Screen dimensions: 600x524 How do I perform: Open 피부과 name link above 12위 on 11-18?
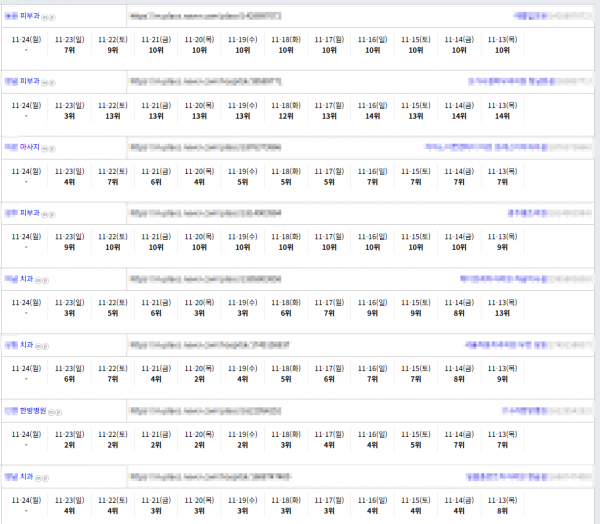pos(22,81)
